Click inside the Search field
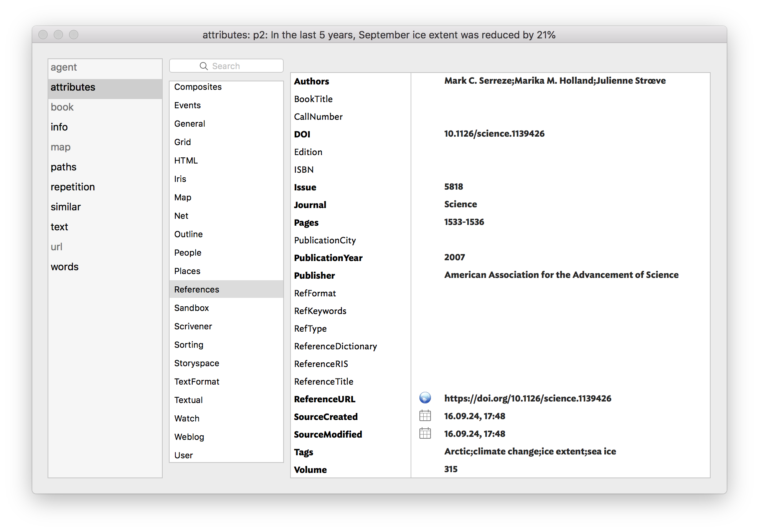The height and width of the screenshot is (532, 759). 238,66
